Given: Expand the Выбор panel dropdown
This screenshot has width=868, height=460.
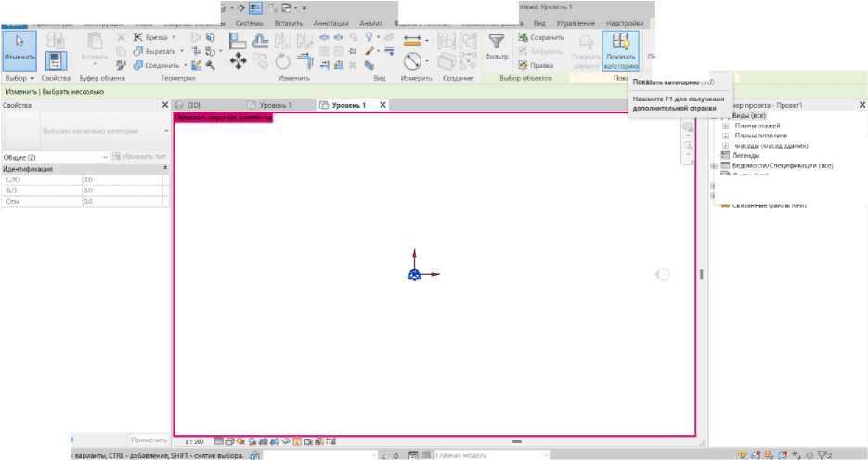Looking at the screenshot, I should click(19, 79).
